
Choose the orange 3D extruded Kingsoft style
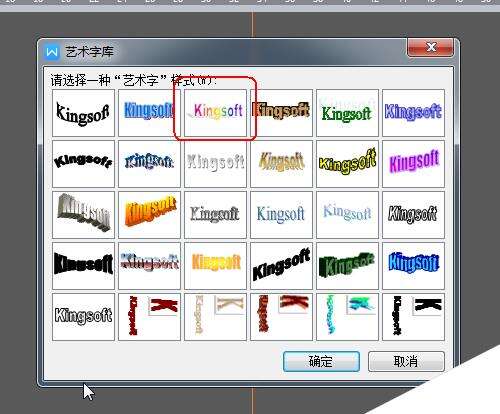[149, 215]
